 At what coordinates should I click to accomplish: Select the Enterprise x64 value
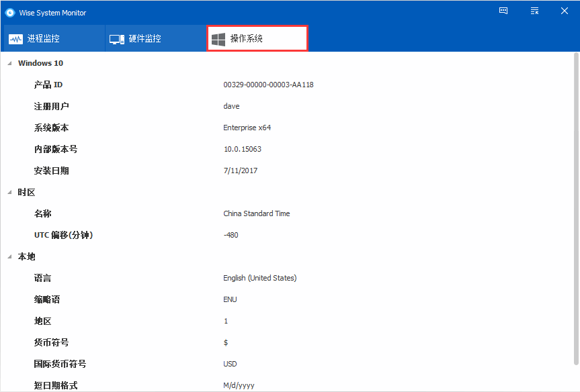click(x=247, y=128)
